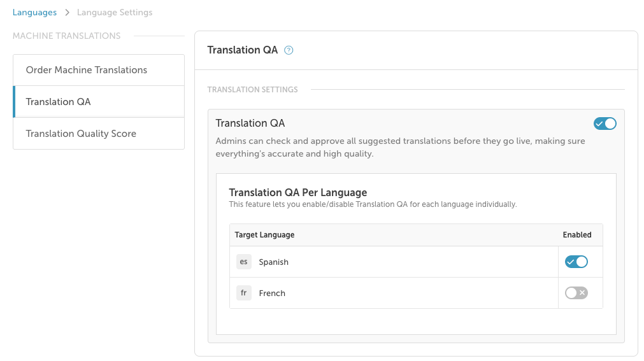Open Translation Quality Score section
This screenshot has width=644, height=361.
pos(99,134)
